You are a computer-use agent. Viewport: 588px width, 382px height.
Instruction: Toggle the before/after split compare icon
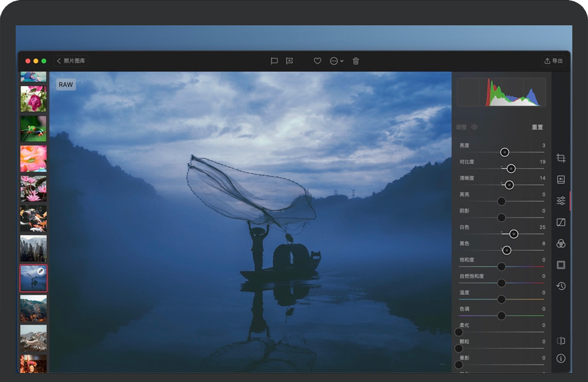tap(561, 341)
